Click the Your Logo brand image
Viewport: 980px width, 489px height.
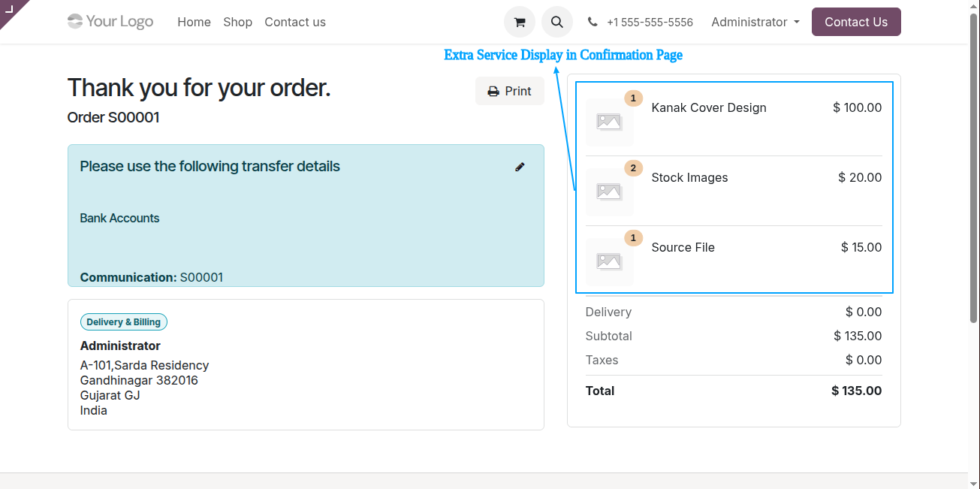click(x=110, y=21)
